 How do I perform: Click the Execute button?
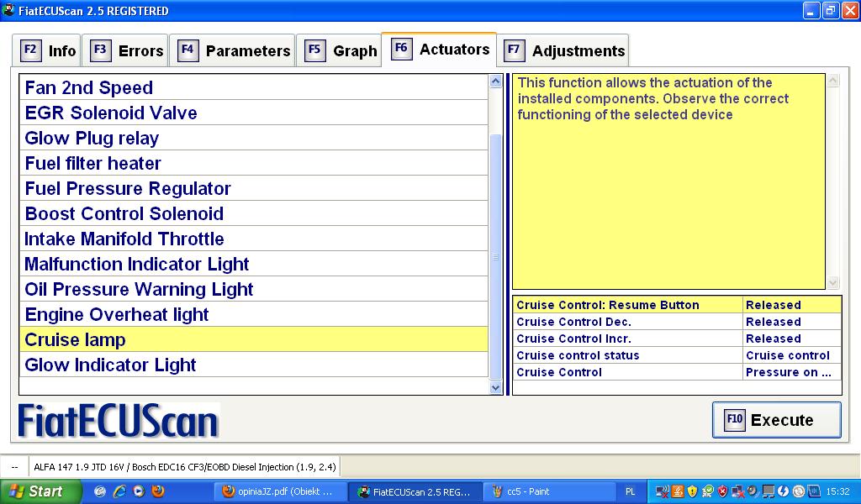(776, 420)
